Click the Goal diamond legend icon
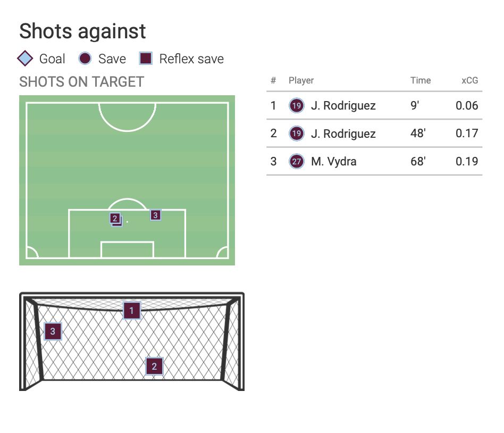This screenshot has height=433, width=504. [26, 59]
